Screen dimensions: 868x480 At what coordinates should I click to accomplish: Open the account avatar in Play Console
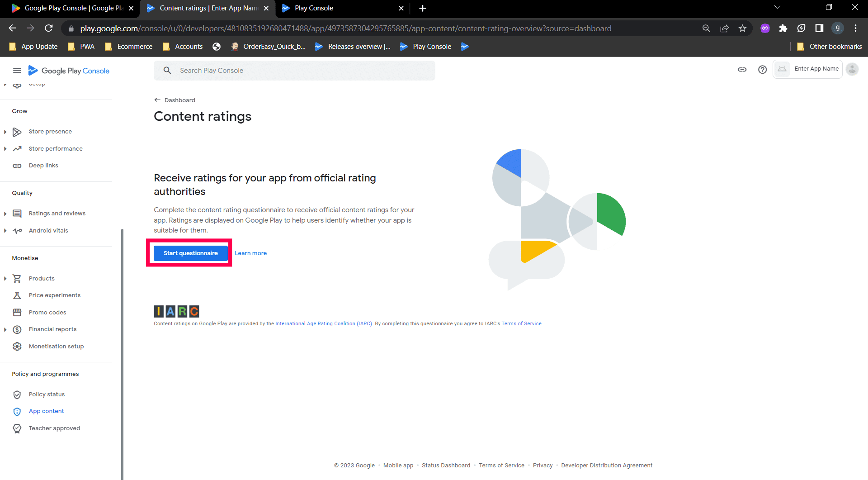[x=852, y=69]
